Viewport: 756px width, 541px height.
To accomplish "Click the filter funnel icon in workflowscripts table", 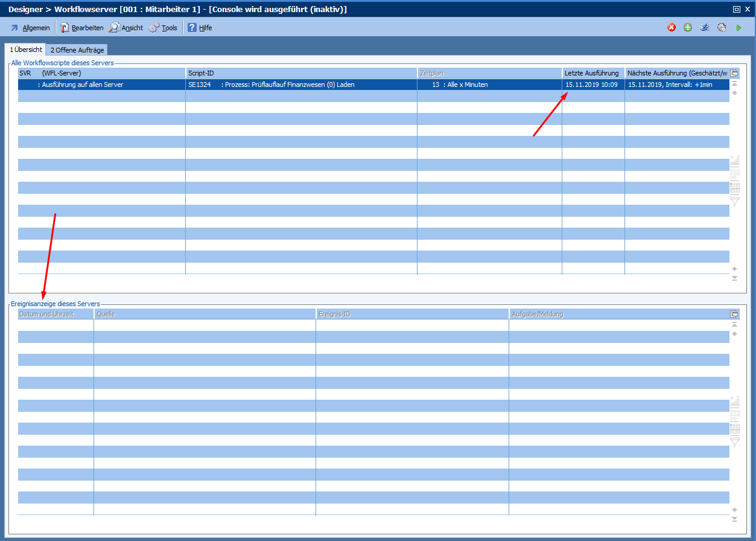I will 734,201.
